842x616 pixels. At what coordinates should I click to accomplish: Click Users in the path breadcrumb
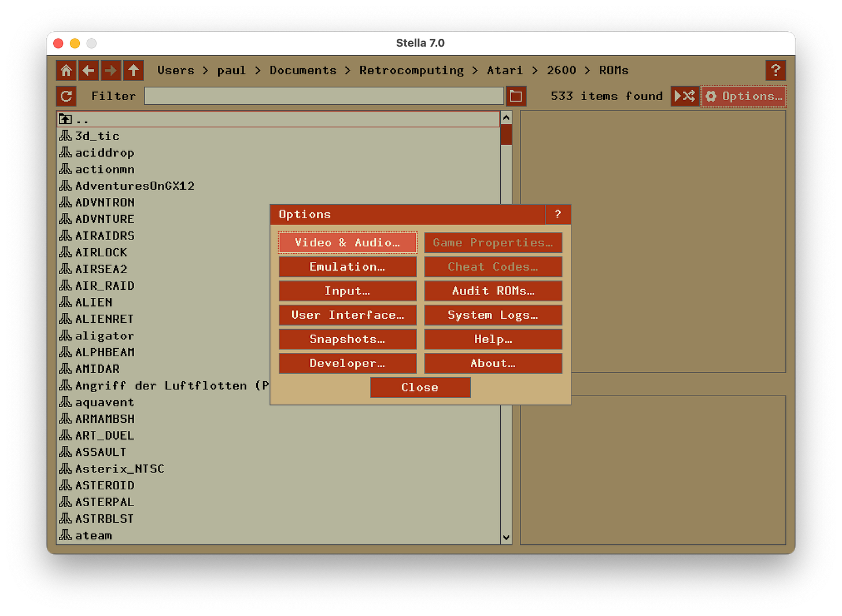(x=176, y=71)
